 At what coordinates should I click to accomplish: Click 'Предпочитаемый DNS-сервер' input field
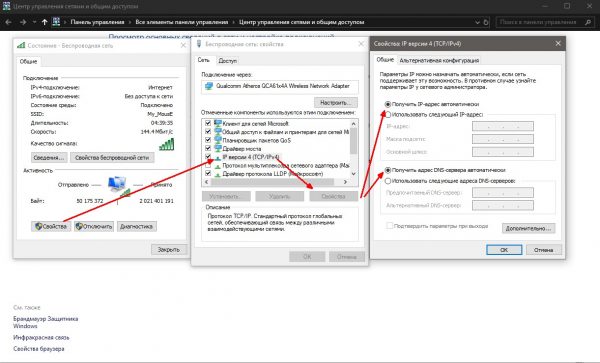(x=503, y=192)
